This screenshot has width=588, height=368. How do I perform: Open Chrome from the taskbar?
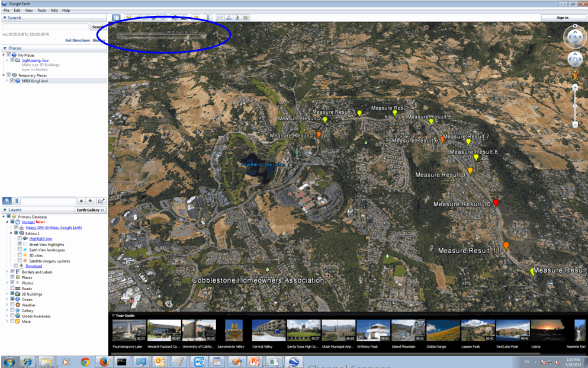[85, 361]
